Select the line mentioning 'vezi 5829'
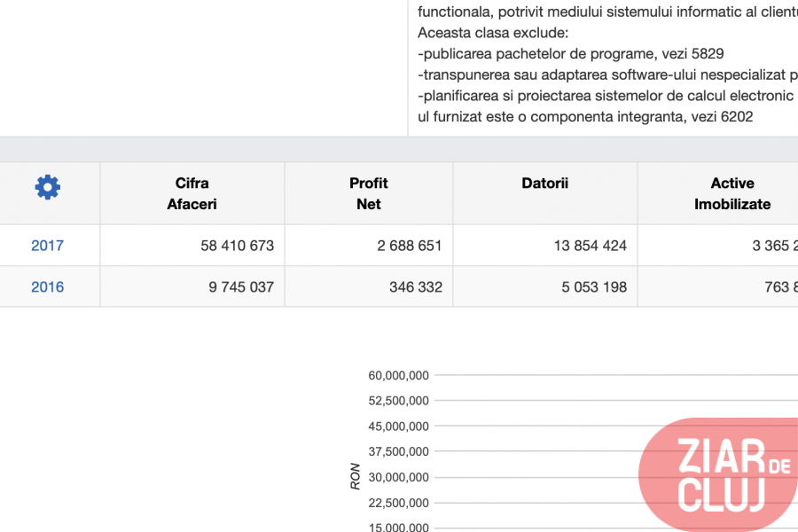Viewport: 798px width, 532px height. coord(570,54)
